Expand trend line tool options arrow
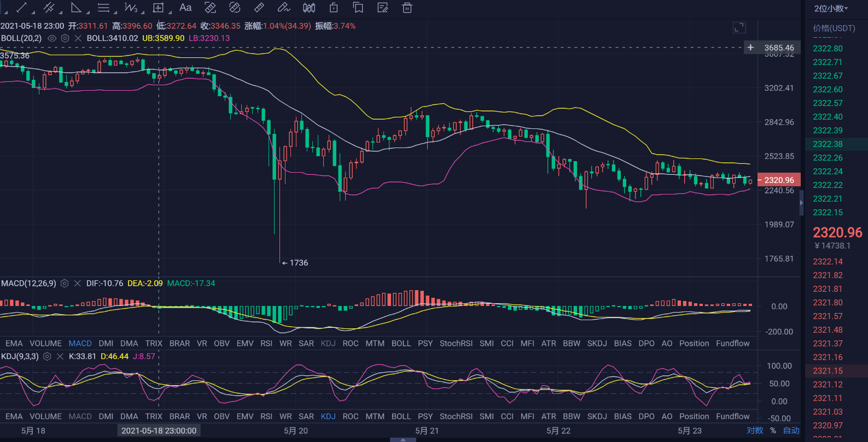The height and width of the screenshot is (442, 868). click(34, 12)
